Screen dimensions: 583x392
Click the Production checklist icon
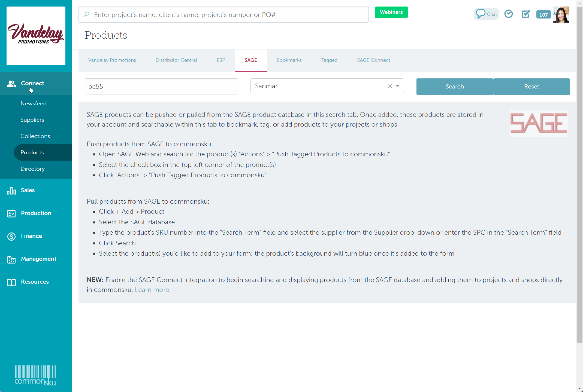(11, 213)
